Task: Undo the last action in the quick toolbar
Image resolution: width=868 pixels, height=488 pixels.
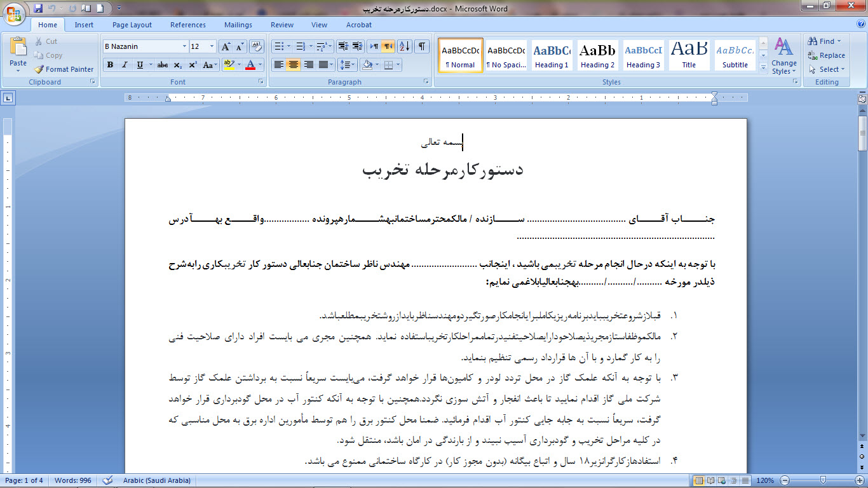Action: pos(53,9)
